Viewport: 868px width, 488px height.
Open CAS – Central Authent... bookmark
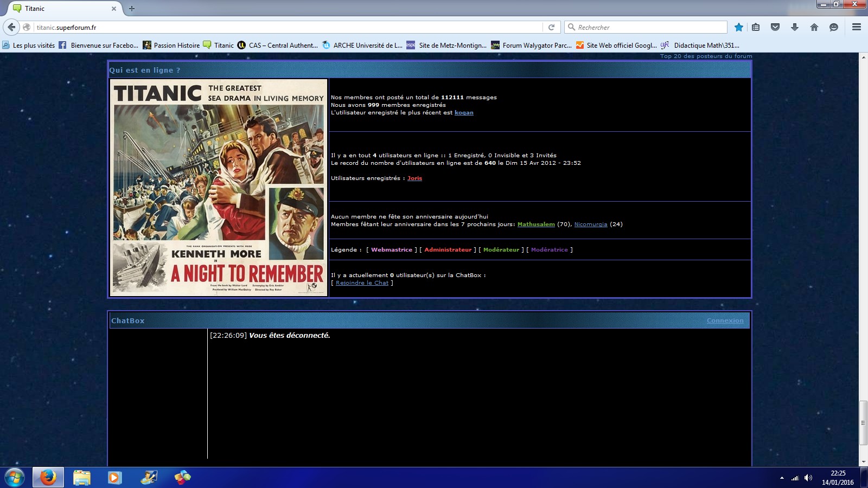(278, 46)
